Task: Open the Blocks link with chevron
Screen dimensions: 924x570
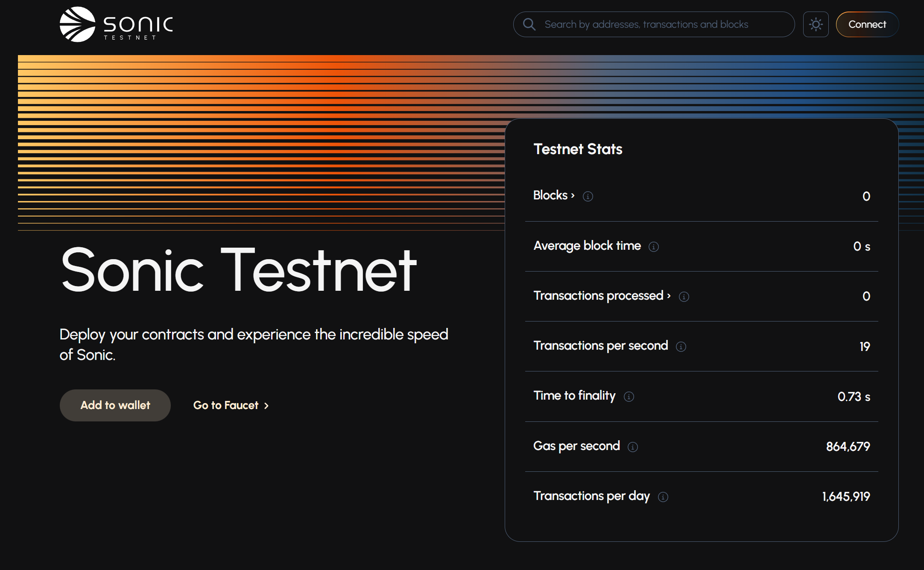Action: [x=553, y=196]
